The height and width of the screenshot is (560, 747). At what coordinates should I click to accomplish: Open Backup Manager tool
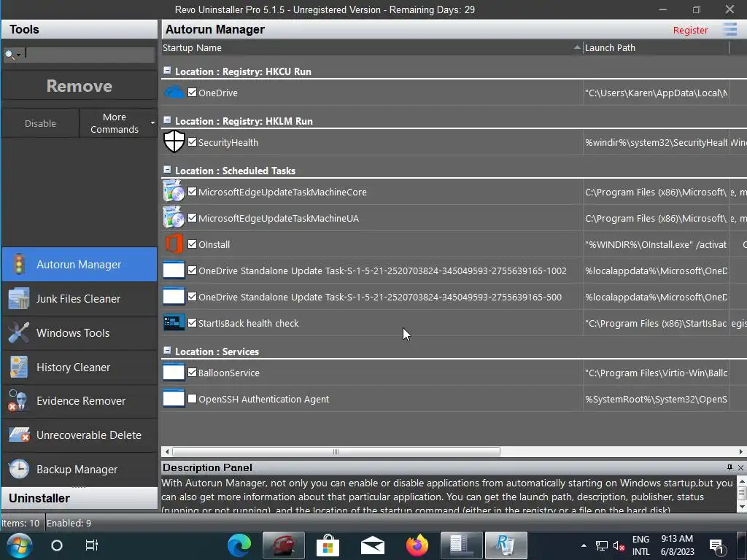tap(80, 470)
